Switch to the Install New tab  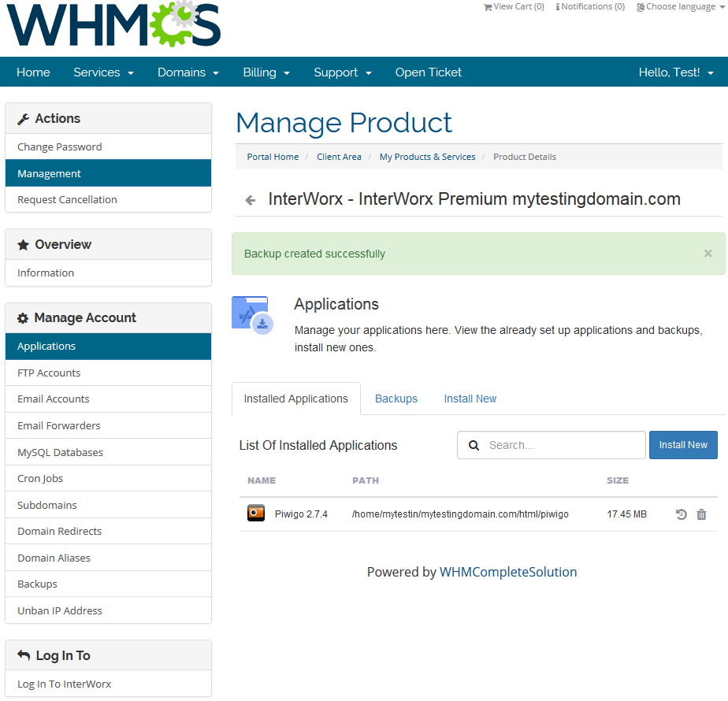point(470,399)
